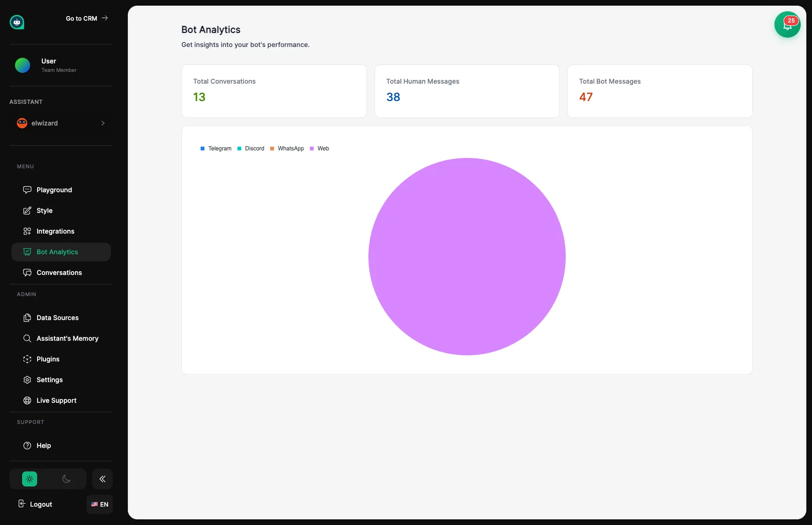
Task: Collapse the sidebar with double chevron
Action: pos(102,479)
